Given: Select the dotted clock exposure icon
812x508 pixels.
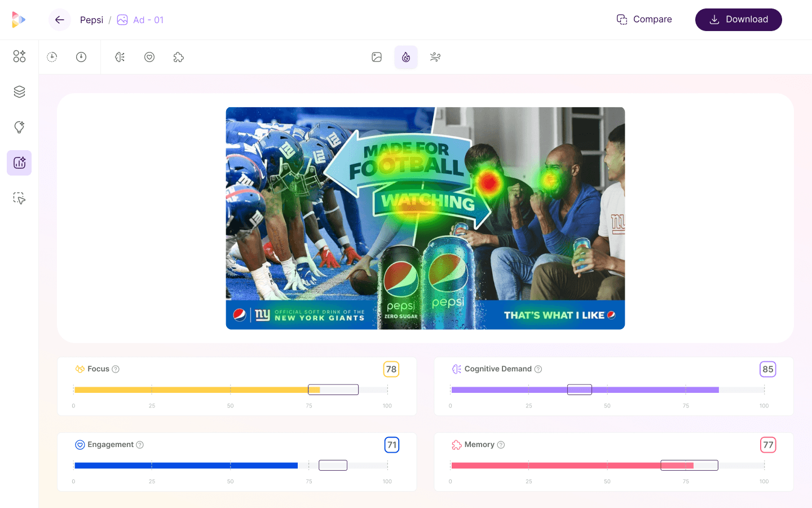Looking at the screenshot, I should click(x=52, y=56).
